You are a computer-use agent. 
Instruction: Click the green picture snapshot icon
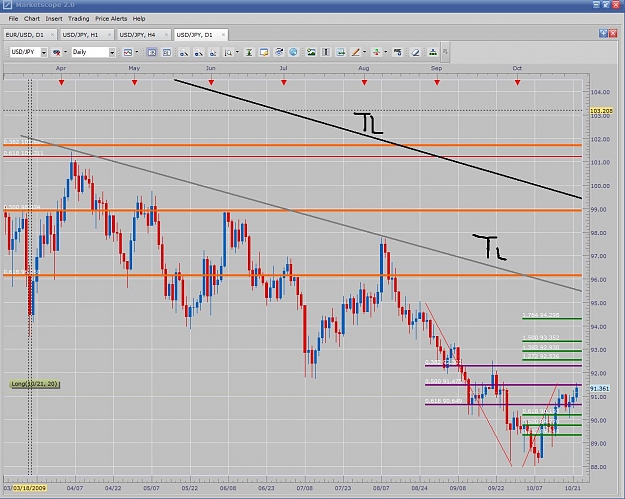311,52
